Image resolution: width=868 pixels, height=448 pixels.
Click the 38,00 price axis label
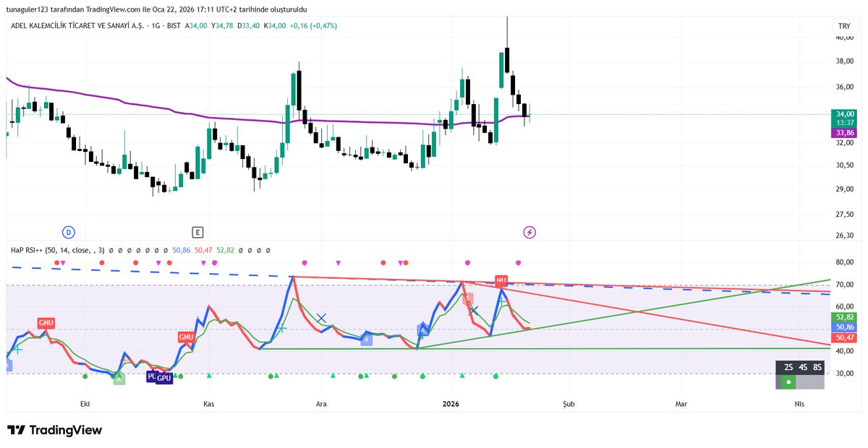[845, 61]
